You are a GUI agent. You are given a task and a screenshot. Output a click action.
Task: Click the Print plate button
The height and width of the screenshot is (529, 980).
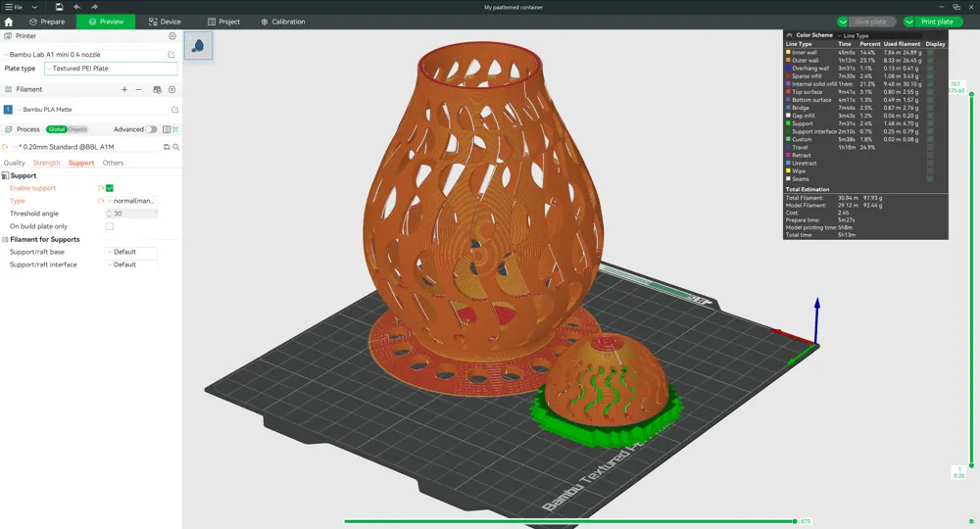[x=937, y=22]
